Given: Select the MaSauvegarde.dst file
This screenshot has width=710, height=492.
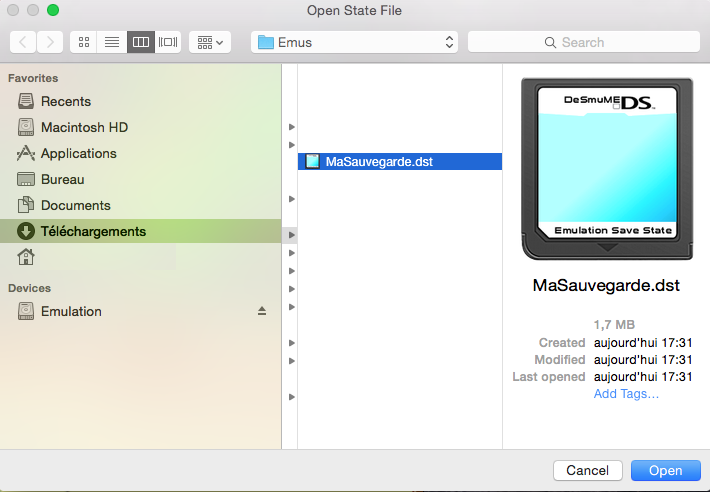Looking at the screenshot, I should [400, 162].
